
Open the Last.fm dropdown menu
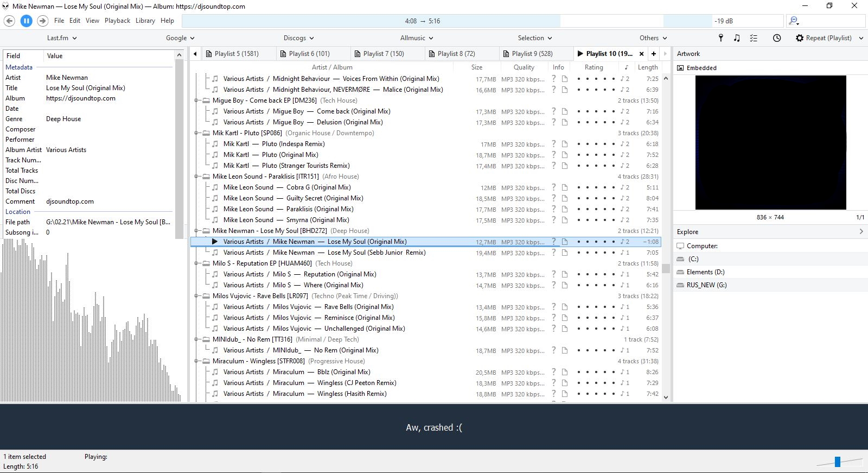(62, 38)
